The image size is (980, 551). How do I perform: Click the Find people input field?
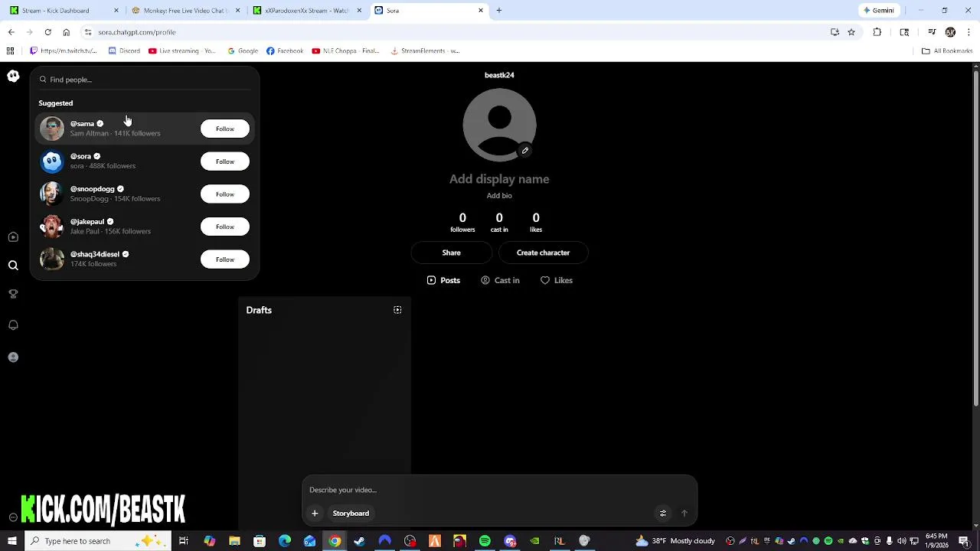click(145, 80)
